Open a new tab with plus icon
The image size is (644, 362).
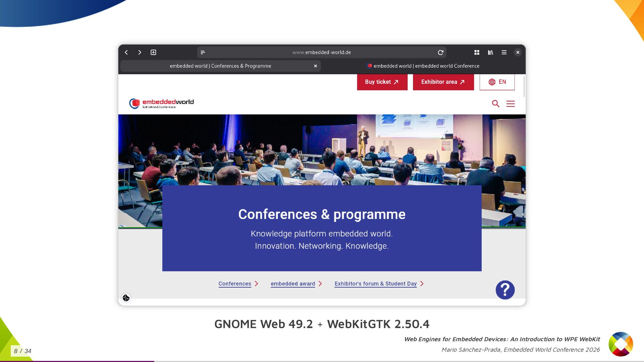point(153,52)
